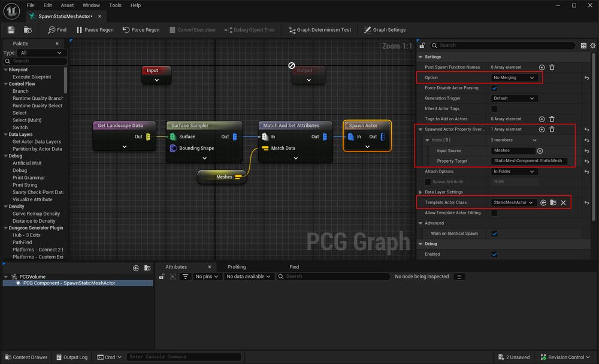Image resolution: width=599 pixels, height=364 pixels.
Task: Switch to the Profiling tab
Action: coord(237,267)
